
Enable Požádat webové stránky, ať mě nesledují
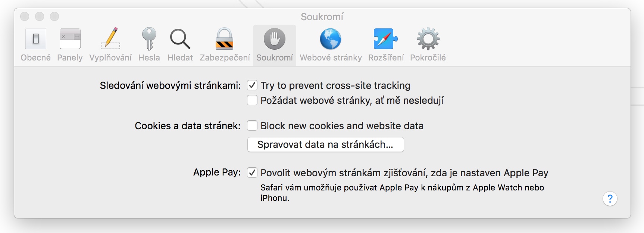(252, 100)
